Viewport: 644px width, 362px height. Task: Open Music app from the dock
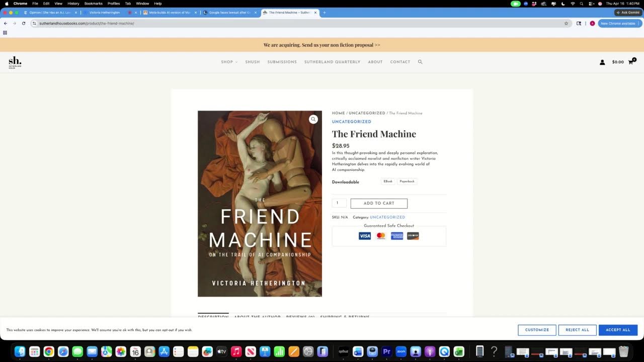click(236, 351)
